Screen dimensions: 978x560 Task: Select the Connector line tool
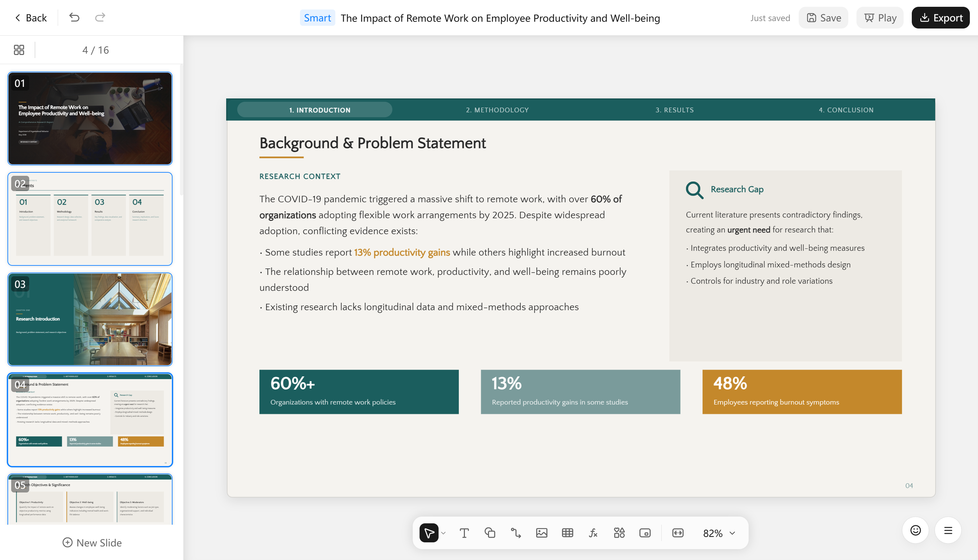click(515, 533)
